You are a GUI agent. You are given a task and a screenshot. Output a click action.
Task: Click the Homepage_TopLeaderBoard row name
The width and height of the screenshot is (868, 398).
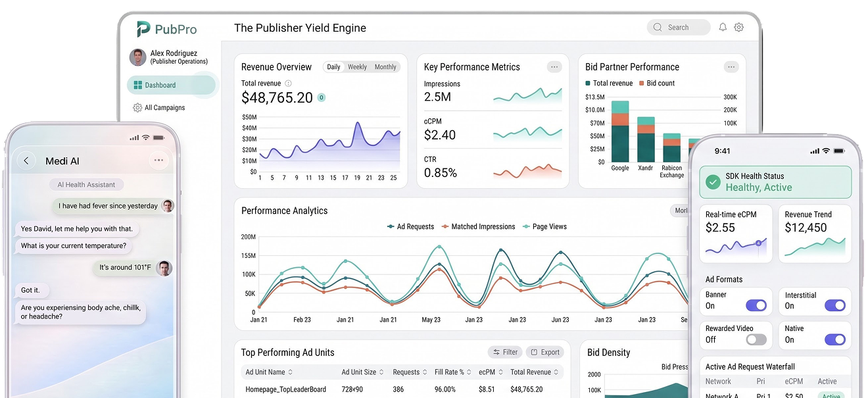pos(285,389)
